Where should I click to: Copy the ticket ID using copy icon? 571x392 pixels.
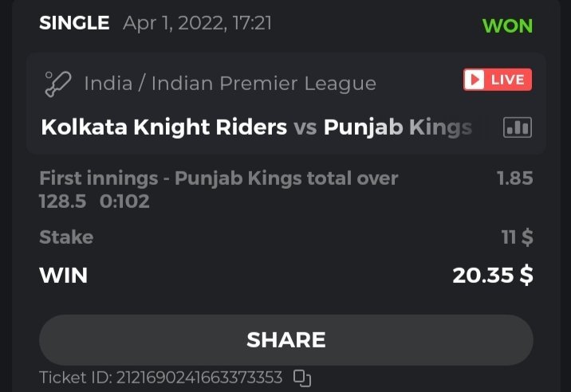[x=302, y=377]
